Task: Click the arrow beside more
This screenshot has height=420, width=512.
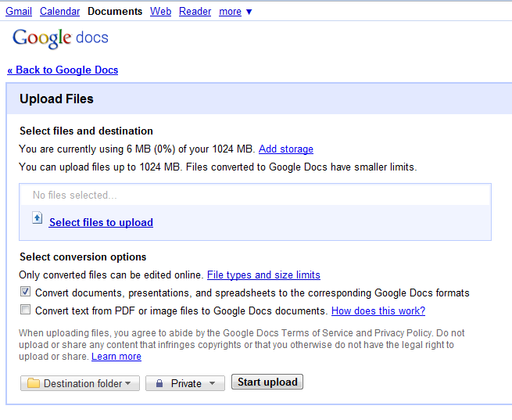Action: [x=249, y=12]
